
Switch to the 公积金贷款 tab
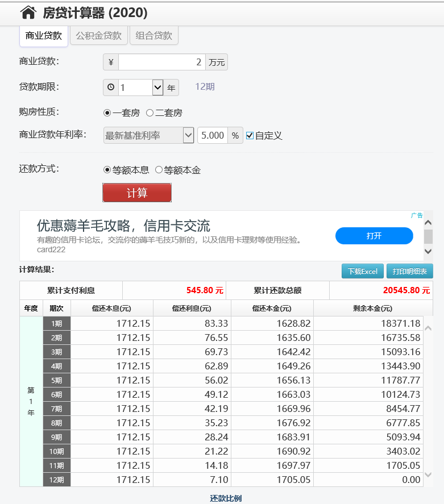pyautogui.click(x=99, y=36)
